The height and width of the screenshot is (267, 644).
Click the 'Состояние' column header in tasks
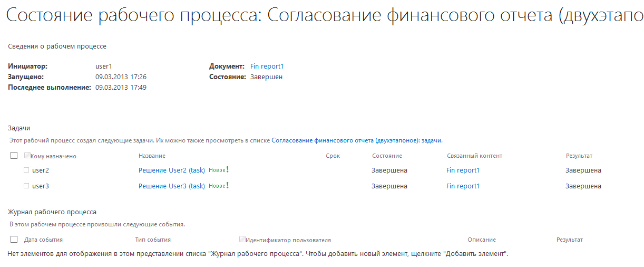(387, 156)
